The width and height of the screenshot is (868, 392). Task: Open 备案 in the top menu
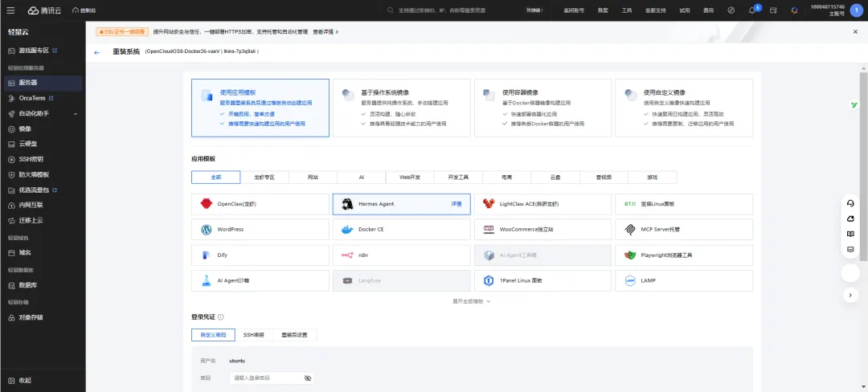pyautogui.click(x=603, y=10)
